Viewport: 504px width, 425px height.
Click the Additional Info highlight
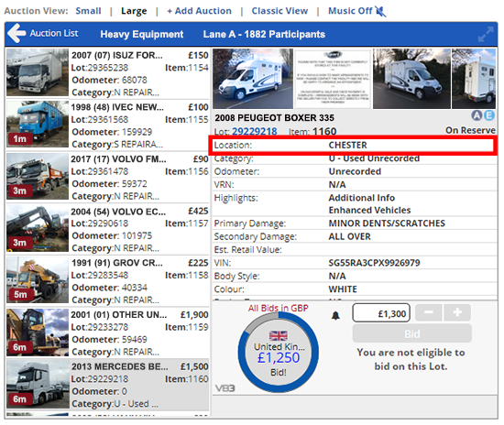(362, 198)
